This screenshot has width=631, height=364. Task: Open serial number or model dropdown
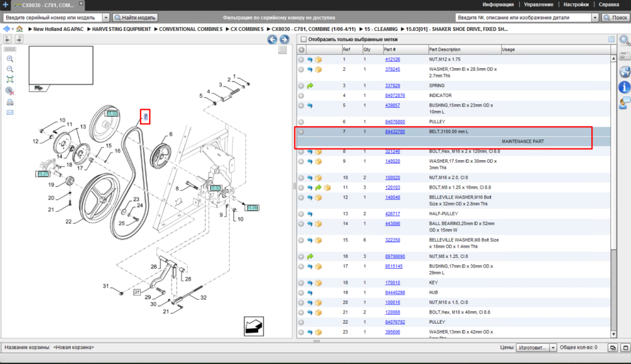(x=106, y=18)
